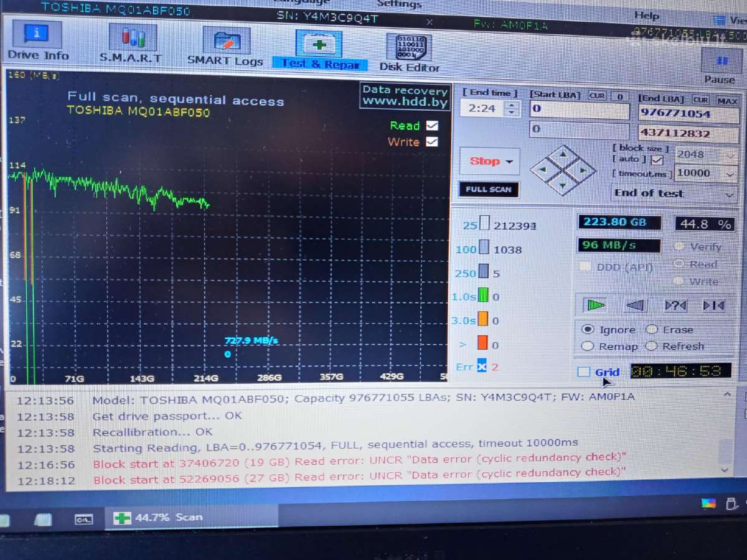Image resolution: width=747 pixels, height=560 pixels.
Task: Click the 100 ms light gray block indicator
Action: [x=484, y=248]
